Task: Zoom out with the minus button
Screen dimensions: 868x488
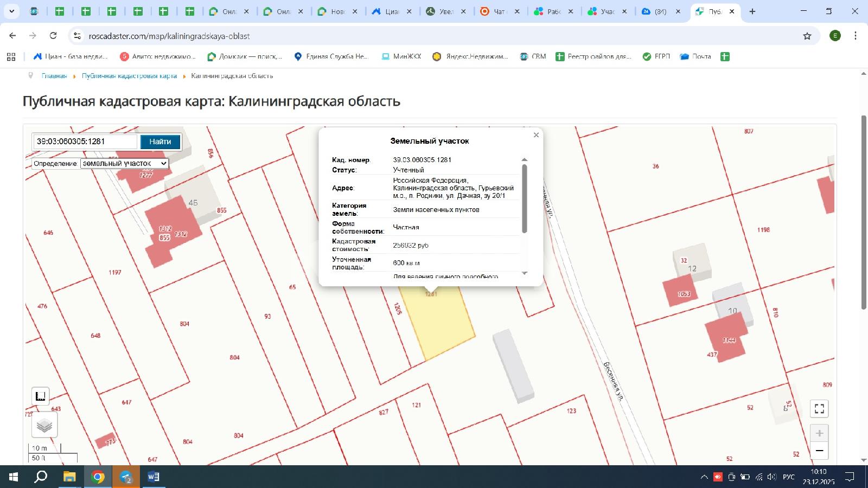Action: (819, 451)
